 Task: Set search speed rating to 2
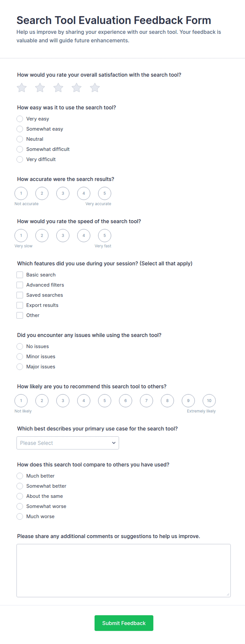42,236
